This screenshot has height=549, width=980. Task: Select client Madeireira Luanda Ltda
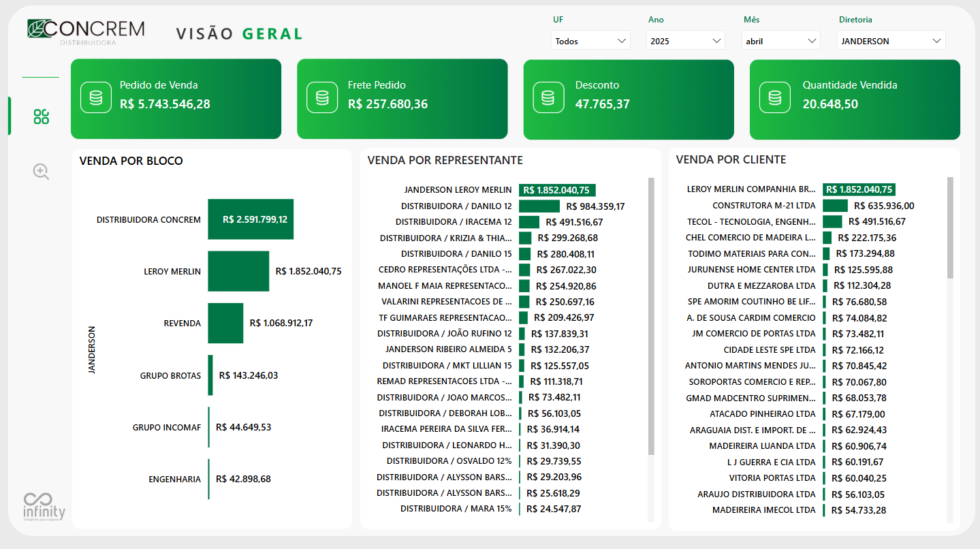coord(762,446)
